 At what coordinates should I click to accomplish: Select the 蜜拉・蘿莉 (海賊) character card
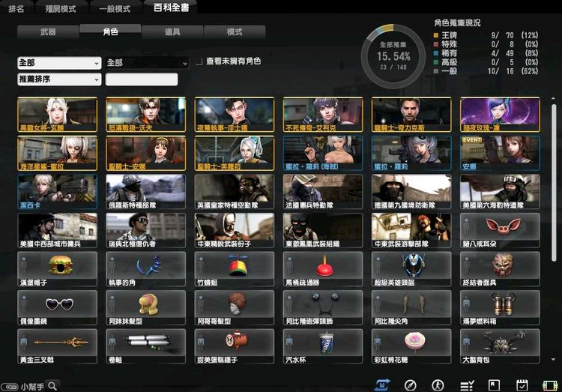click(323, 153)
